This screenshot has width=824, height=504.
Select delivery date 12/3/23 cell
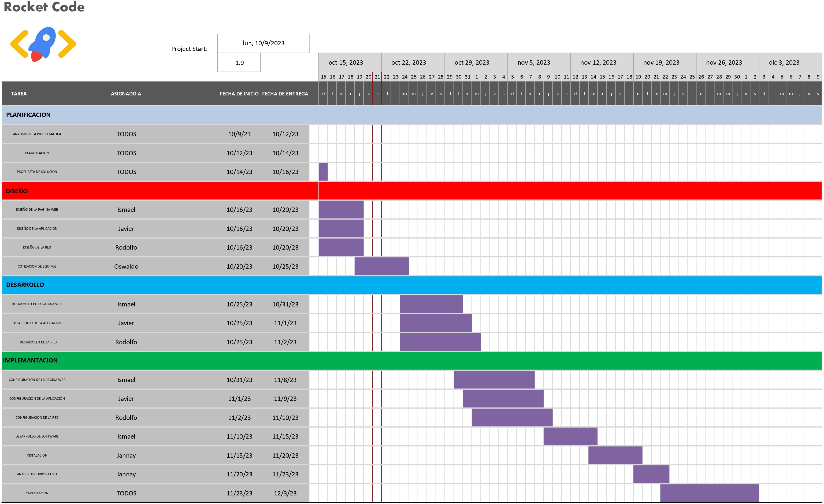point(285,493)
